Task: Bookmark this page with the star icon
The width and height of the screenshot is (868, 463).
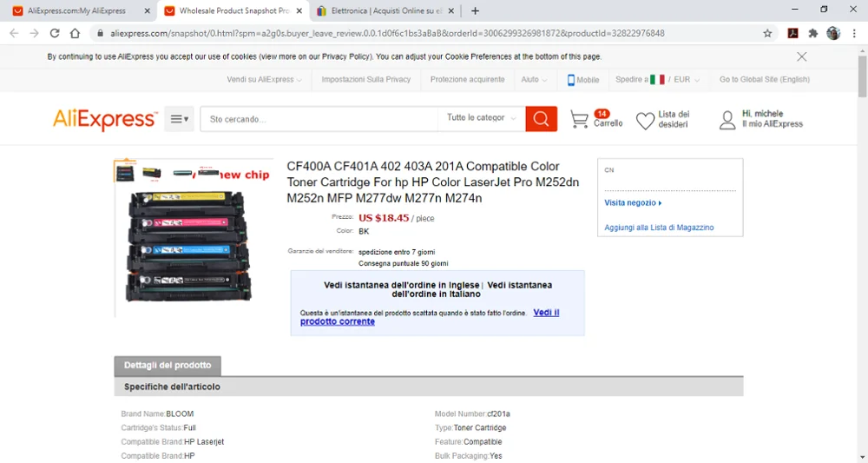Action: [767, 33]
